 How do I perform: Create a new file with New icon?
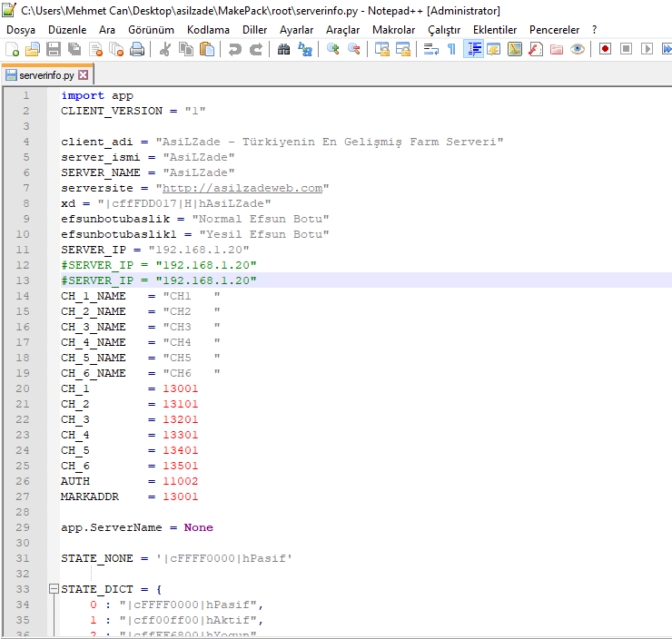tap(12, 49)
